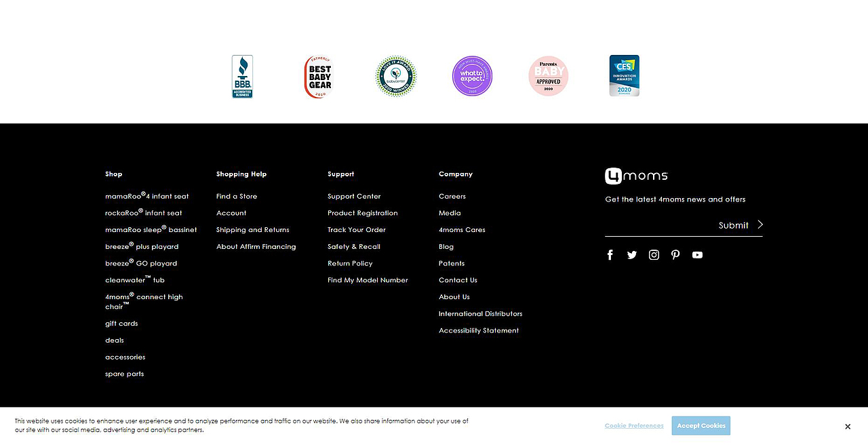Open Find My Model Number link
Image resolution: width=868 pixels, height=445 pixels.
(368, 280)
